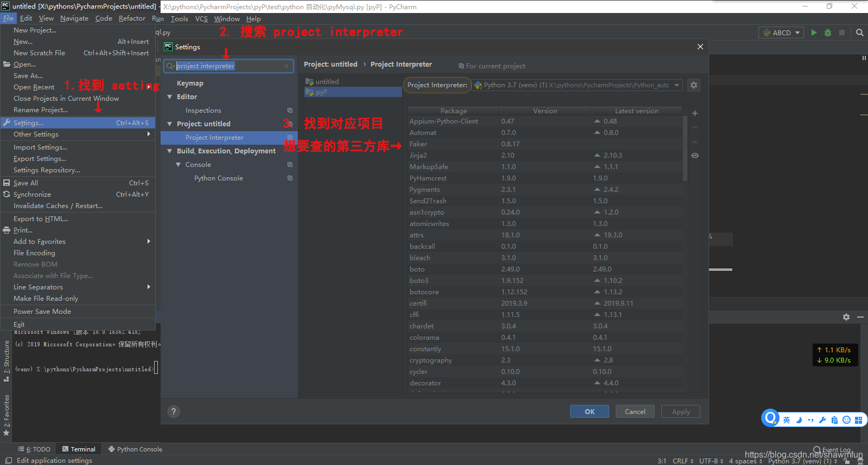Viewport: 868px width, 465px height.
Task: Switch to the Terminal tab
Action: coord(79,449)
